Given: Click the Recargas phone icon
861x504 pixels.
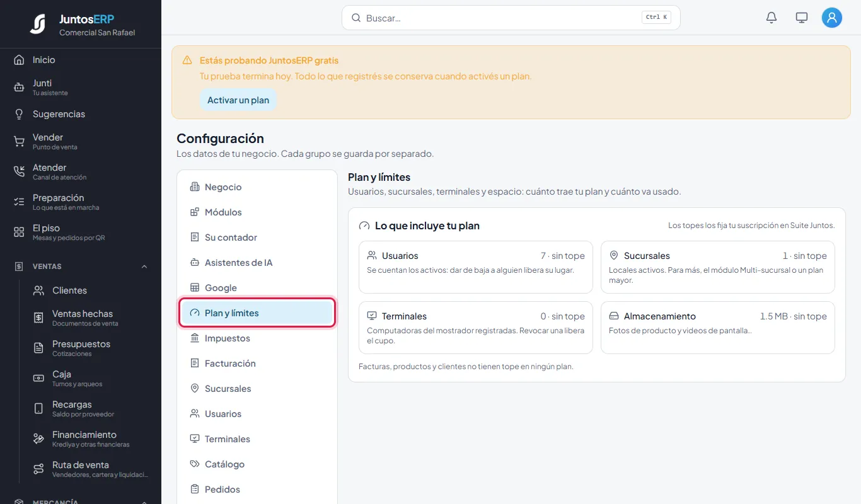Looking at the screenshot, I should coord(38,409).
